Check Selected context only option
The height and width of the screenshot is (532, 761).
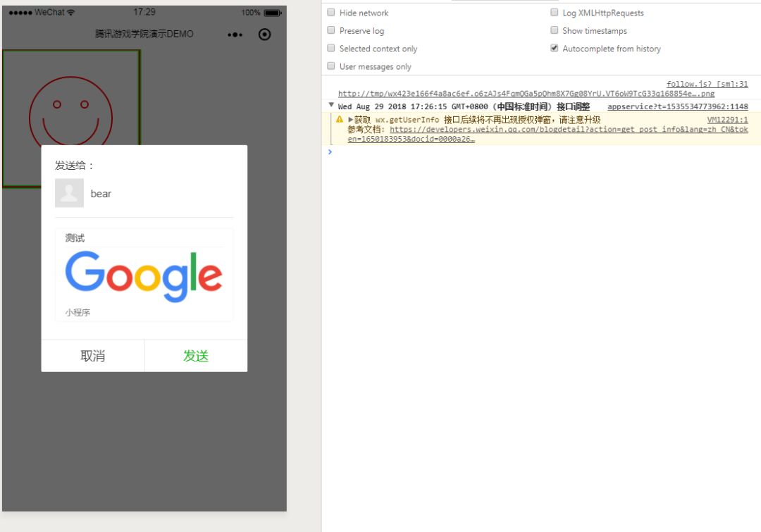pyautogui.click(x=331, y=48)
